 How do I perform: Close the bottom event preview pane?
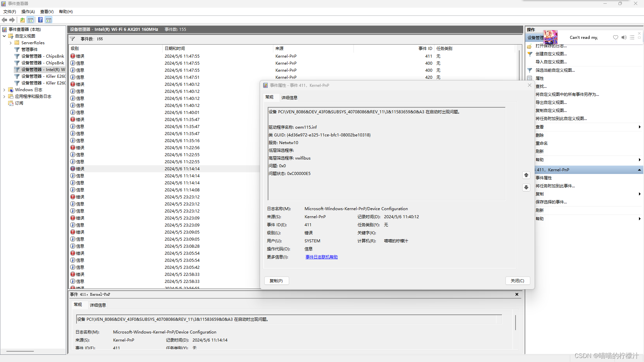[x=517, y=294]
